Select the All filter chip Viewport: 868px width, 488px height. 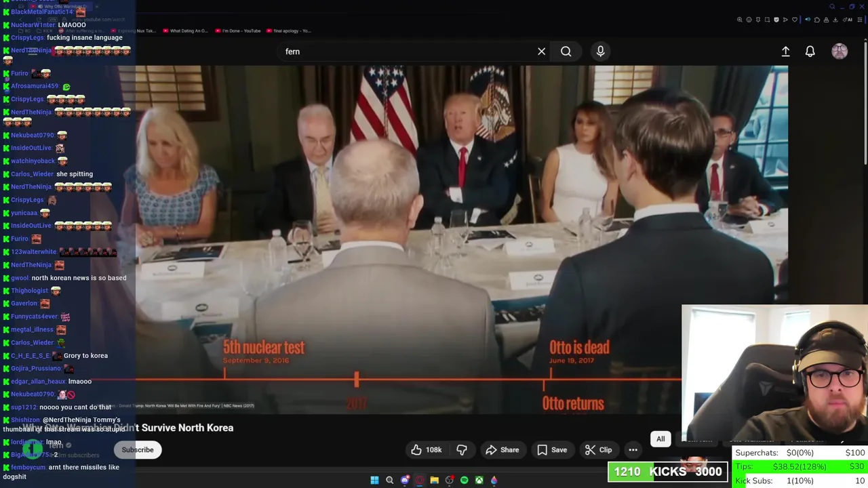tap(660, 439)
